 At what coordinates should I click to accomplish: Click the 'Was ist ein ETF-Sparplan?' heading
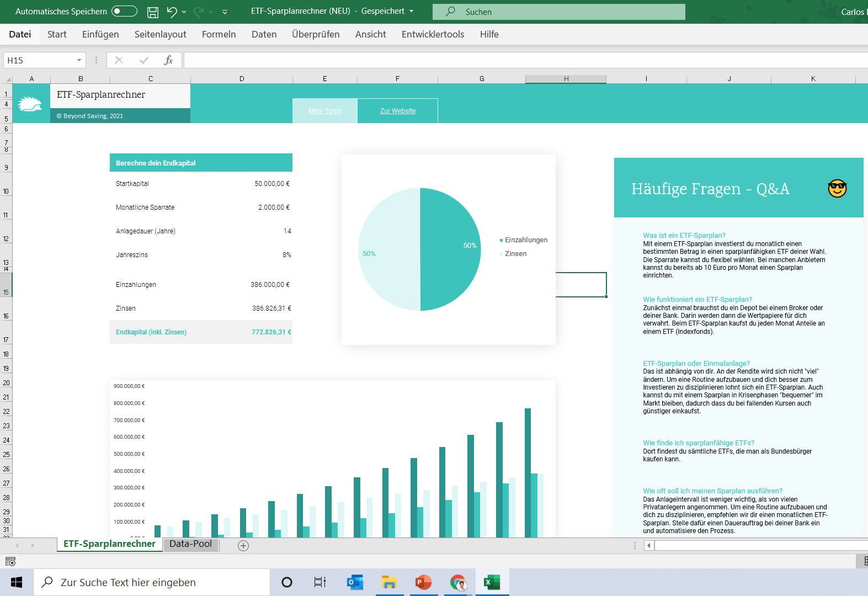point(684,236)
